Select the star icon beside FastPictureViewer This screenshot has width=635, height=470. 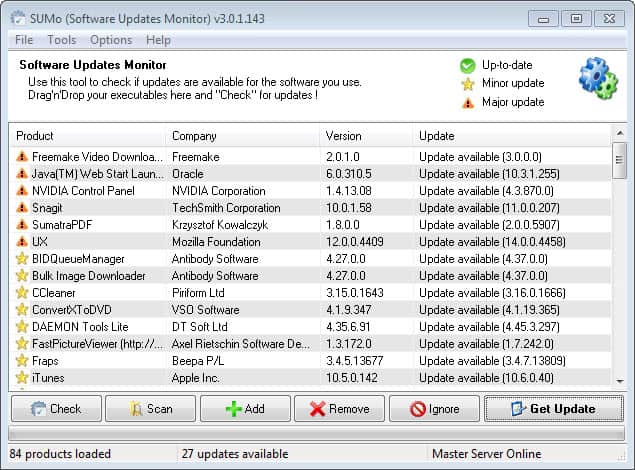point(22,343)
